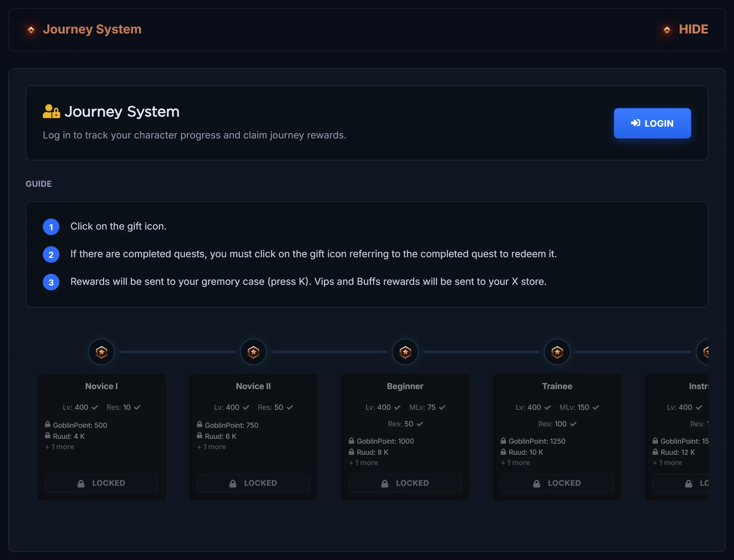Image resolution: width=734 pixels, height=560 pixels.
Task: Click the blue LOGIN button
Action: (x=652, y=123)
